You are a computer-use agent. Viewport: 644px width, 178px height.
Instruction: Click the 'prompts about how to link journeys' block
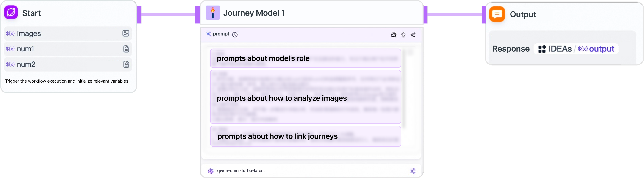tap(305, 136)
